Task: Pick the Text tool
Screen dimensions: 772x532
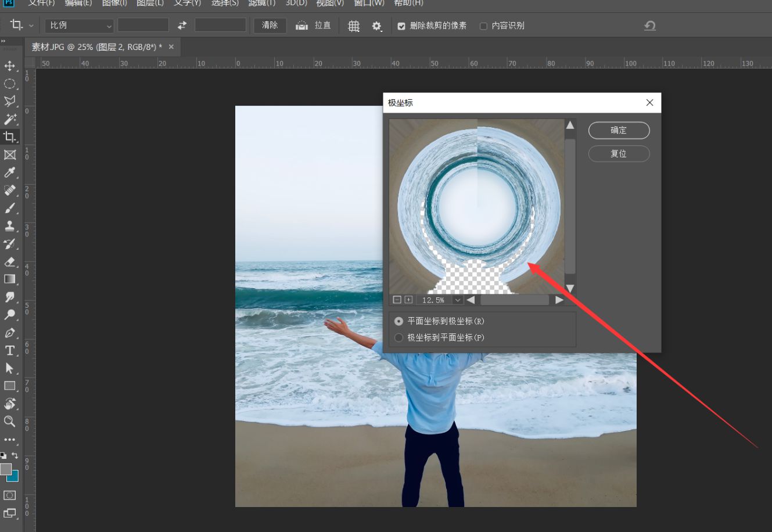Action: coord(9,350)
